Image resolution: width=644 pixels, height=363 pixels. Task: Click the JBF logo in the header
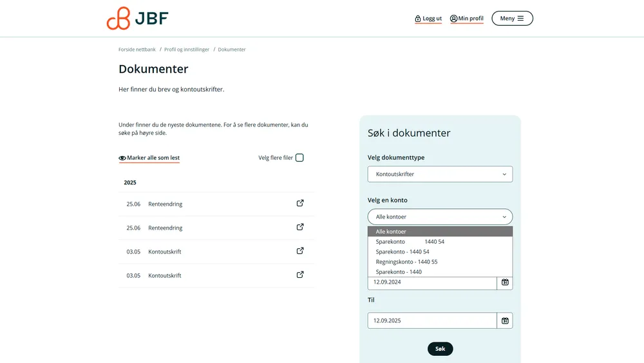(137, 19)
